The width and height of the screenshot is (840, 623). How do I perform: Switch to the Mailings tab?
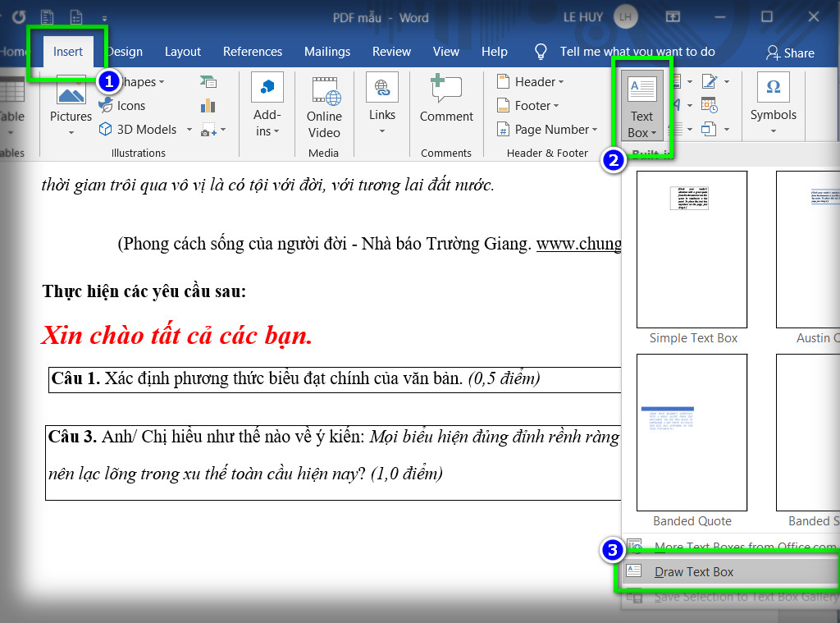(327, 52)
